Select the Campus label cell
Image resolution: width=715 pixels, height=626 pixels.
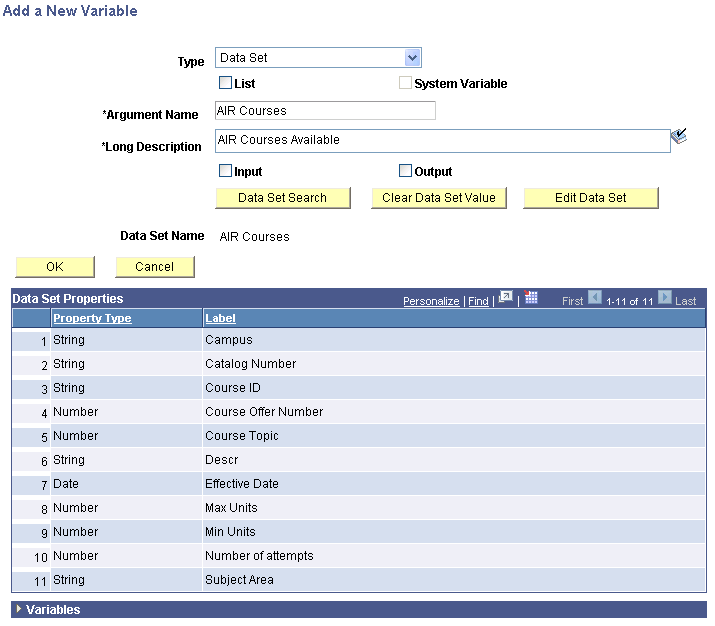click(454, 340)
